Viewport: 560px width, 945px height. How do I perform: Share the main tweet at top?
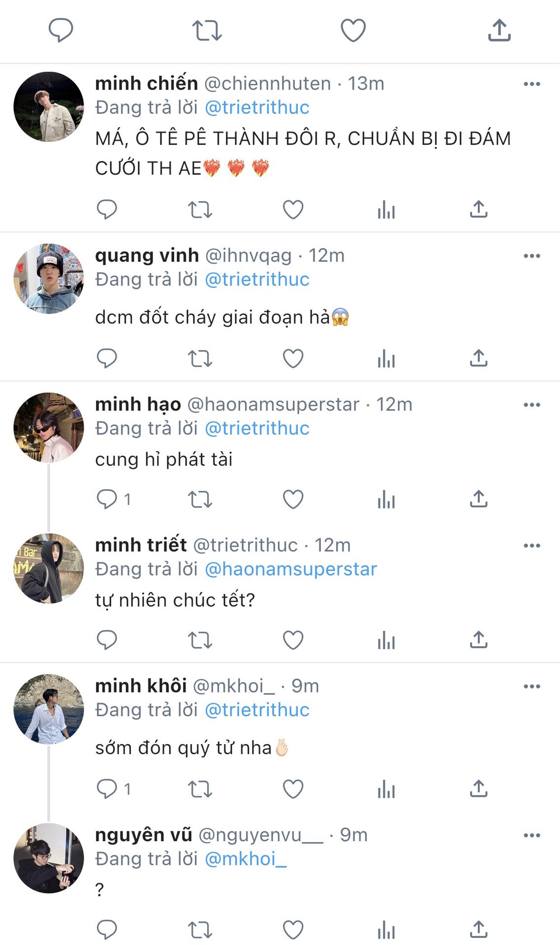click(499, 30)
